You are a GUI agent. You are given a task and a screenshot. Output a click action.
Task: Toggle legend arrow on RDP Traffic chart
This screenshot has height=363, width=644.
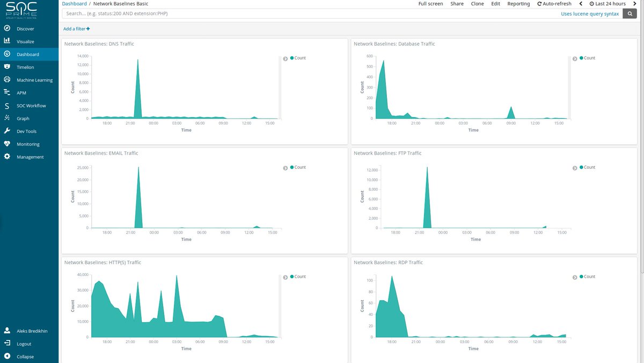[575, 278]
